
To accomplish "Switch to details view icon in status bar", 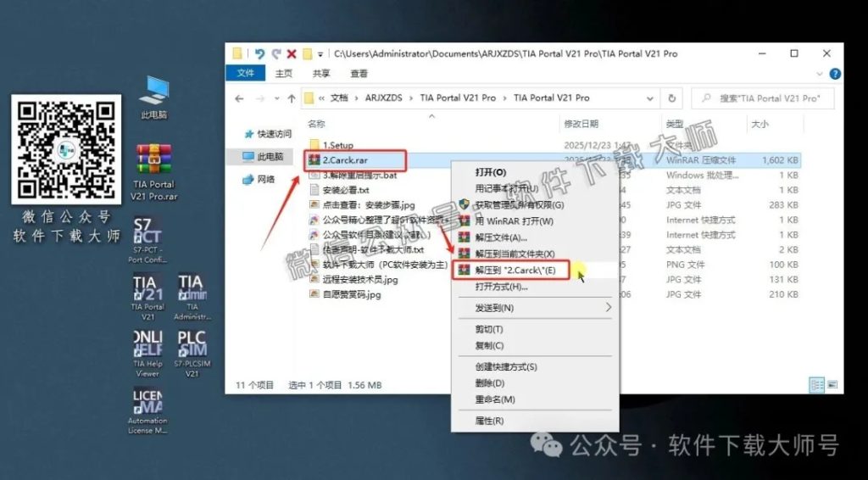I will coord(816,385).
